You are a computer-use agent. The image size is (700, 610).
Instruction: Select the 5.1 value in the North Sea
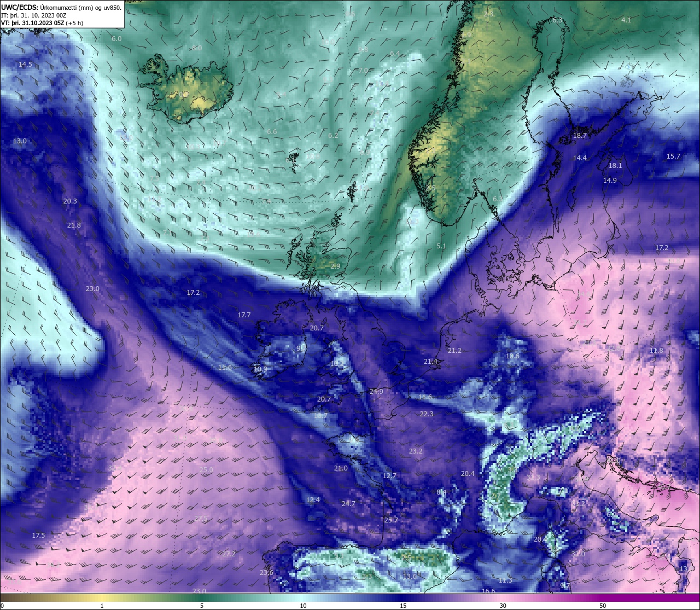click(441, 246)
